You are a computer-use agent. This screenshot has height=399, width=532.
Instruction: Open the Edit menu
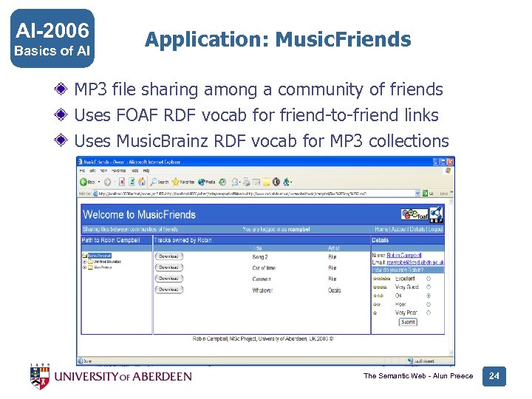point(92,171)
